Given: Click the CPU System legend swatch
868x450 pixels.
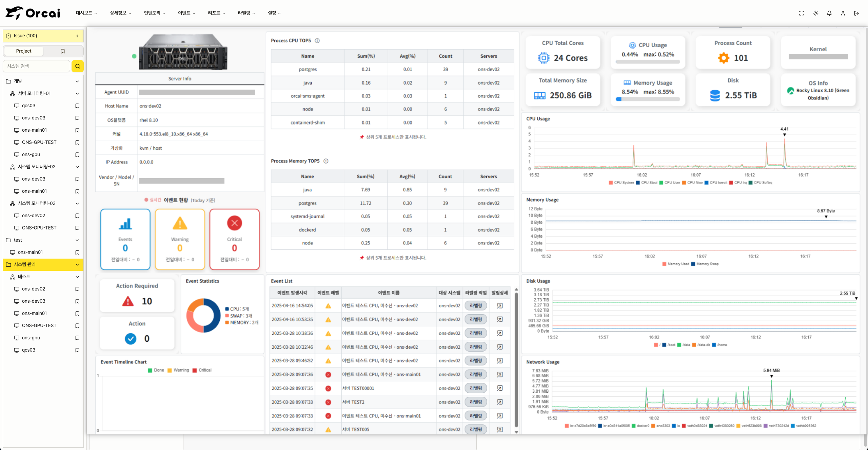Looking at the screenshot, I should (x=610, y=183).
